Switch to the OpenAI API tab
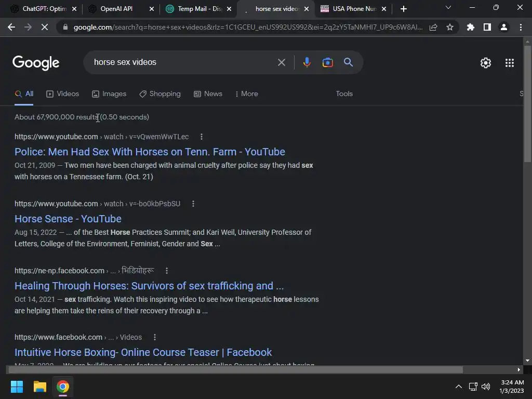Image resolution: width=532 pixels, height=399 pixels. tap(115, 9)
